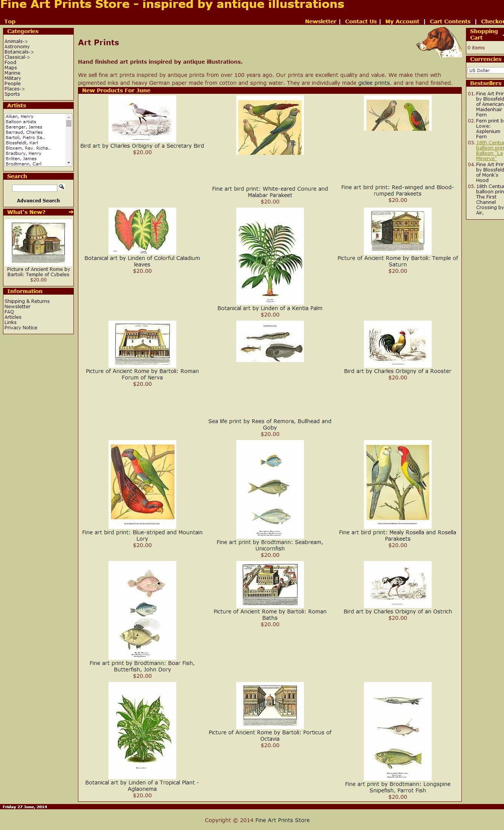The height and width of the screenshot is (830, 504).
Task: Open the Currencies US Dollar dropdown
Action: tap(485, 70)
